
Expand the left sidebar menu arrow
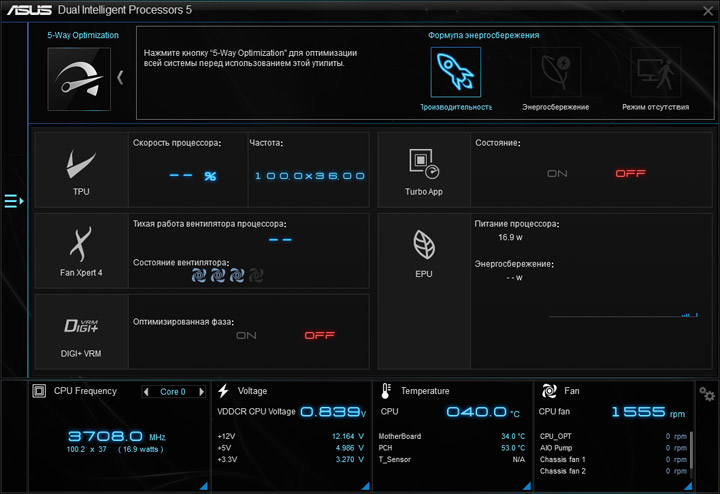pos(14,201)
